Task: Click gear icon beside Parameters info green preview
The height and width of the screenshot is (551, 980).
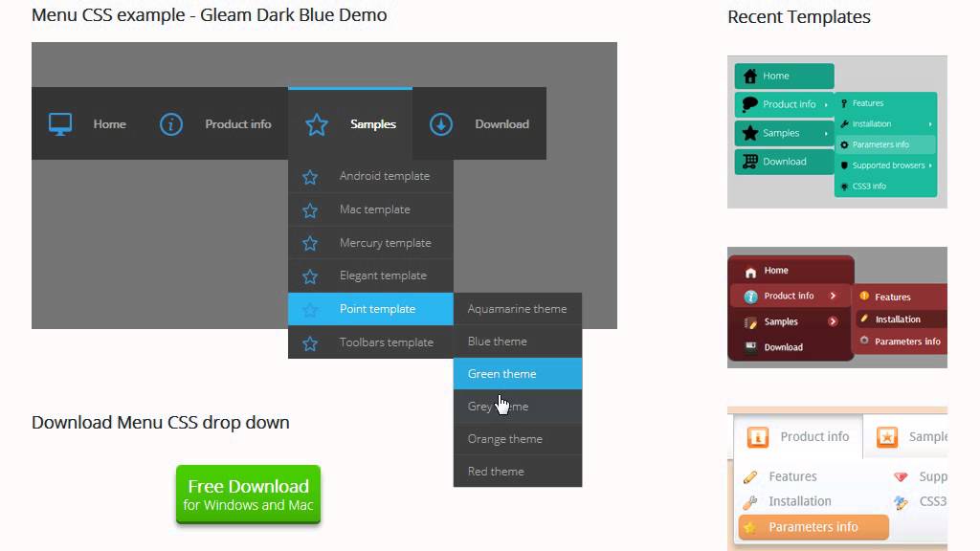Action: 844,145
